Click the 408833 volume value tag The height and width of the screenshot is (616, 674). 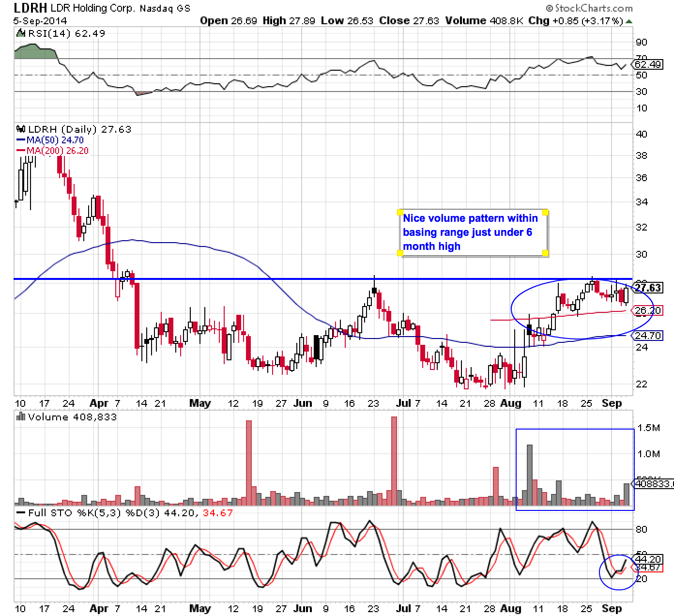tap(654, 483)
